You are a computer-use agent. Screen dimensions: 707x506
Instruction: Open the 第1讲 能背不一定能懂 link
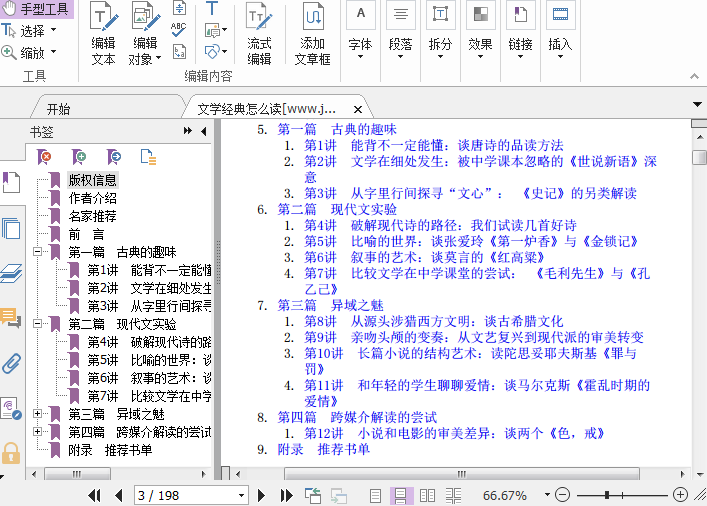[434, 145]
